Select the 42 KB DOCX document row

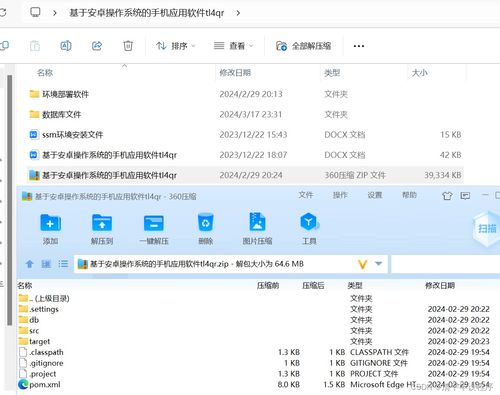click(x=245, y=155)
